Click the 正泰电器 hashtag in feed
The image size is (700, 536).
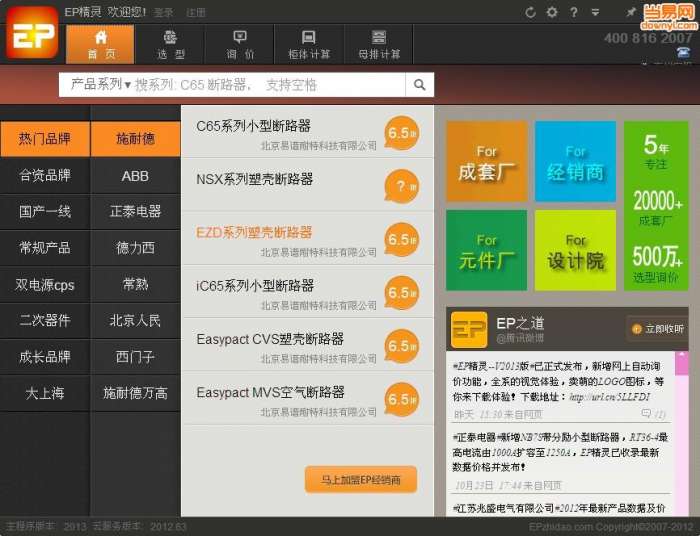(475, 437)
